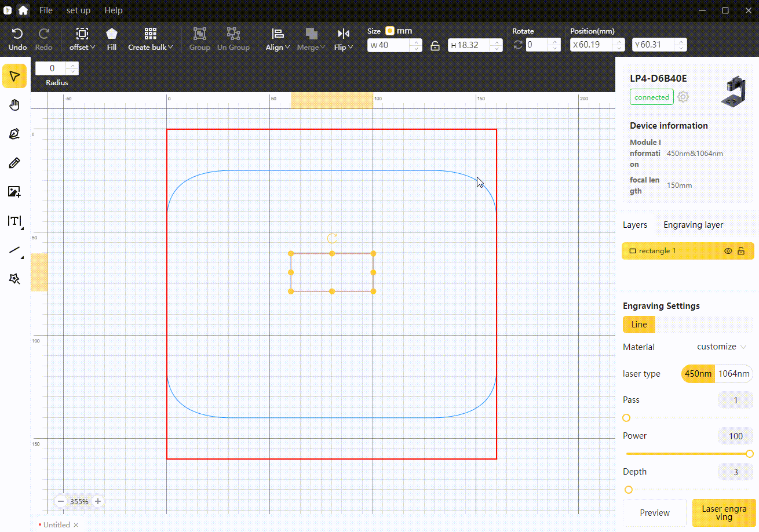Image resolution: width=759 pixels, height=532 pixels.
Task: Click the Power slider handle
Action: 750,454
